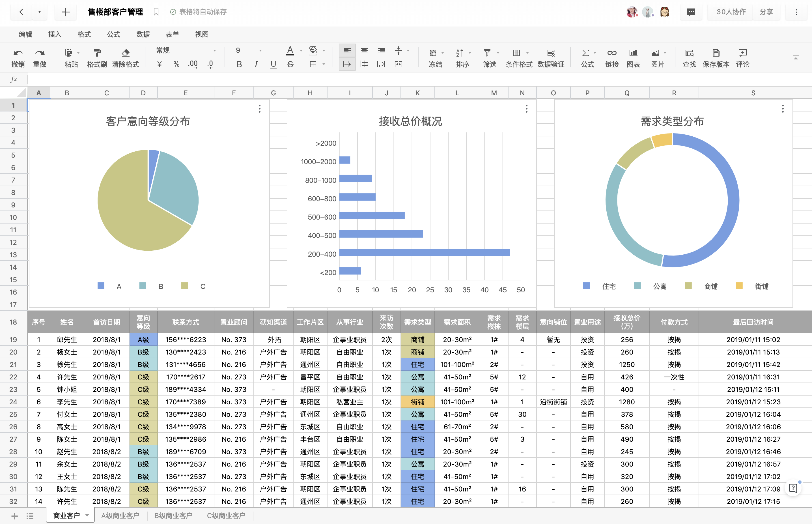Toggle underline (U) formatting

pyautogui.click(x=273, y=64)
